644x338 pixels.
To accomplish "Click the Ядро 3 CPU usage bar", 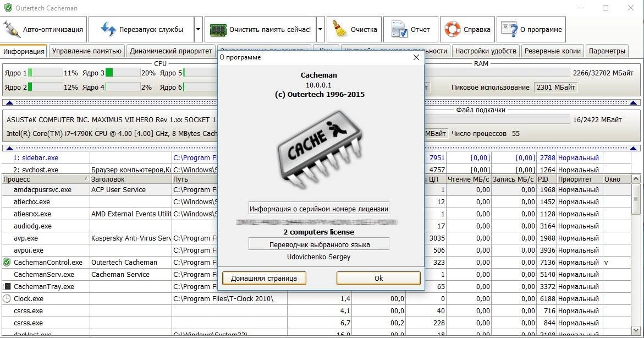I will point(123,73).
